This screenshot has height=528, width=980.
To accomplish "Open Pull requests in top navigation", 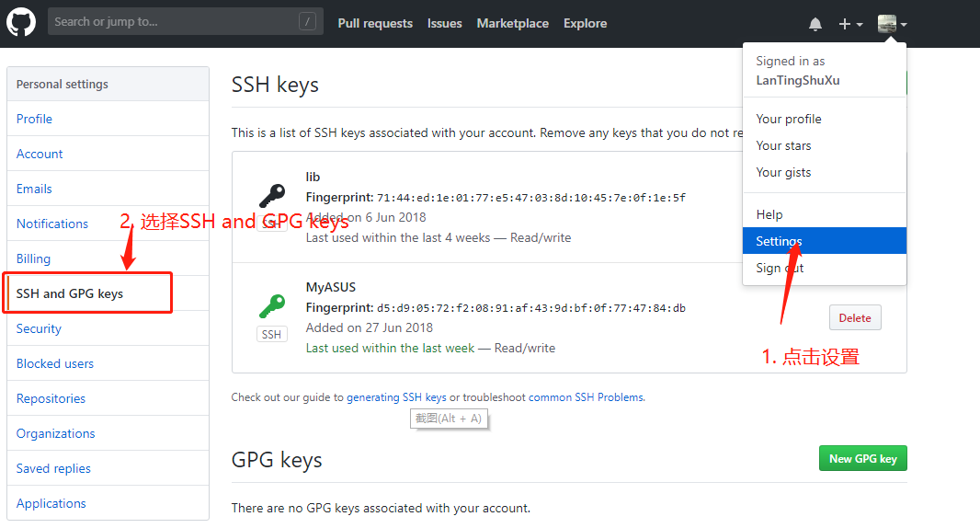I will [x=375, y=23].
